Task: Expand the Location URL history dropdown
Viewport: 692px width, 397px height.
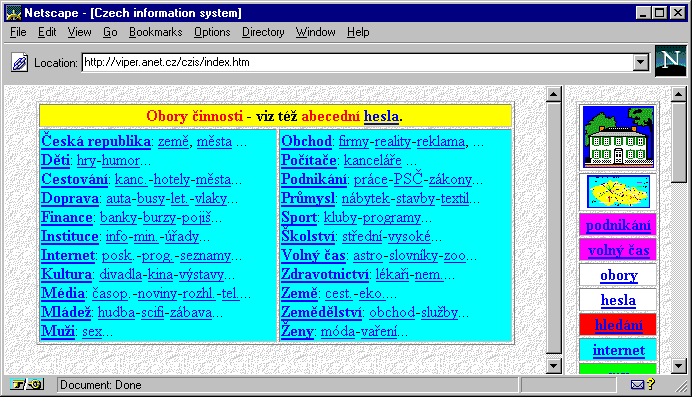Action: (640, 63)
